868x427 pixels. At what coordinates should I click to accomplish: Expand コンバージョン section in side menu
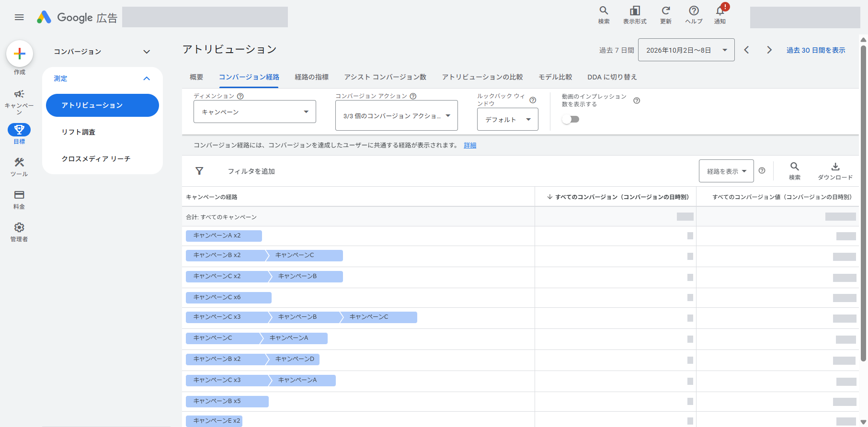pyautogui.click(x=103, y=52)
